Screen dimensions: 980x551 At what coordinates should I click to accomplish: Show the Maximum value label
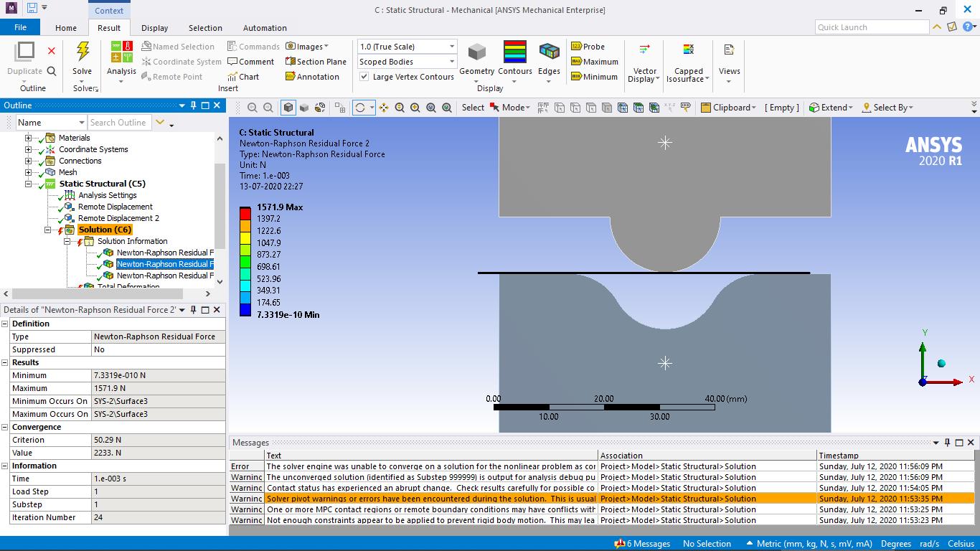click(x=594, y=62)
